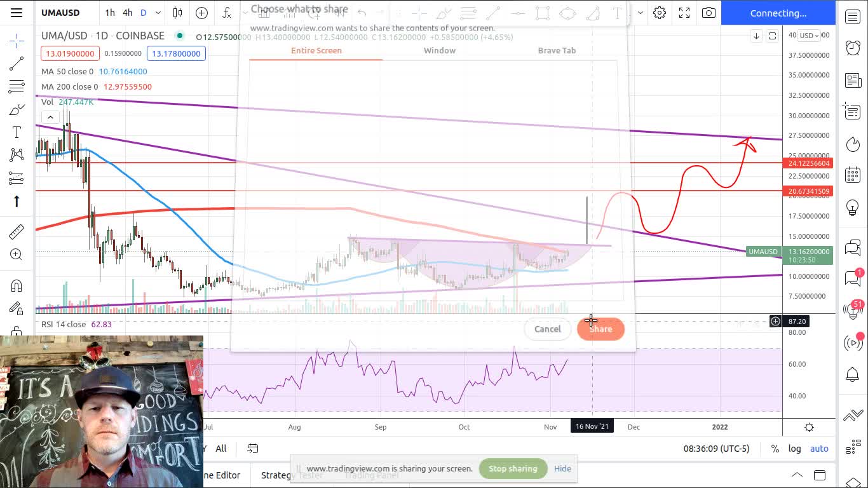
Task: Collapse the indicator legend chevron
Action: [50, 117]
